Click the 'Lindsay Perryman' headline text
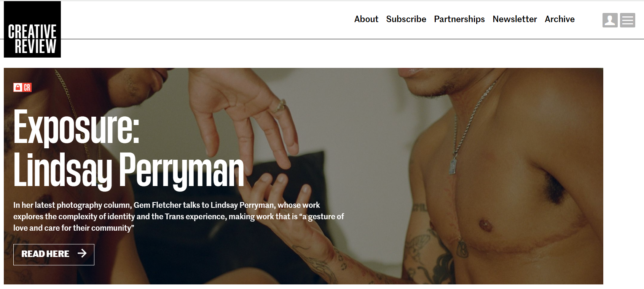The width and height of the screenshot is (644, 289). pos(129,170)
